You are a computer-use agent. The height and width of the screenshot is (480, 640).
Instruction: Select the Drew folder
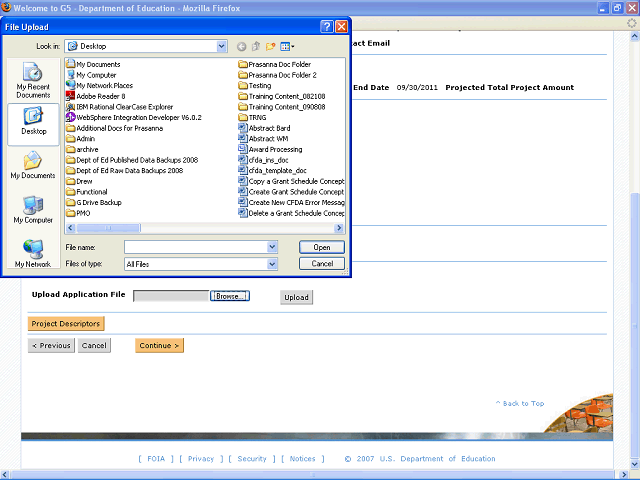[x=79, y=181]
